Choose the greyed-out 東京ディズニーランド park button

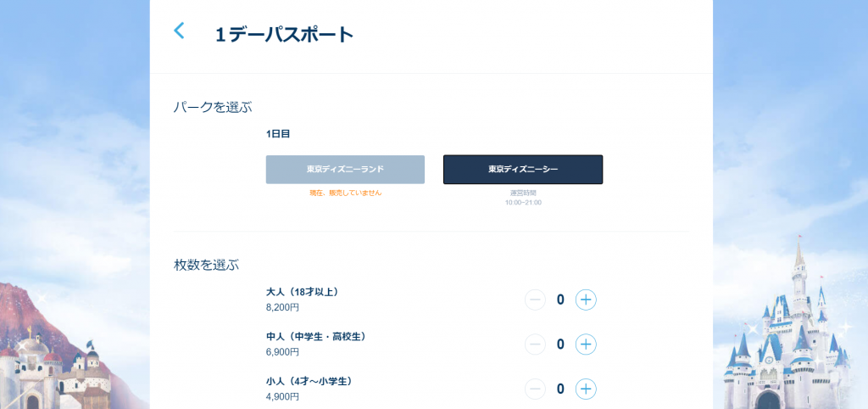345,170
